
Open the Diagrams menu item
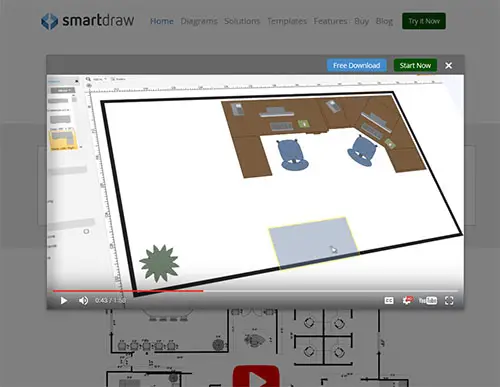point(199,21)
